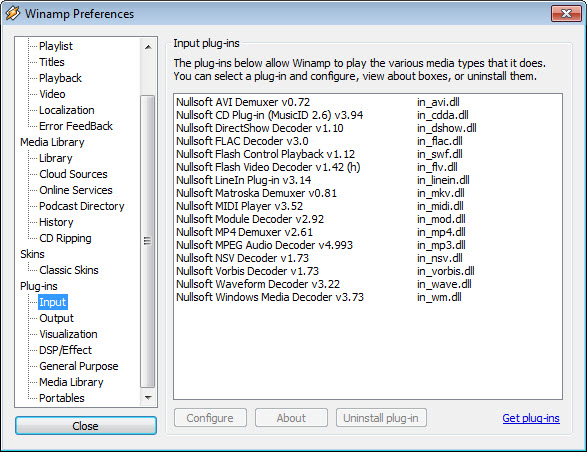587x452 pixels.
Task: Click the in_swf.dll filename
Action: (440, 154)
